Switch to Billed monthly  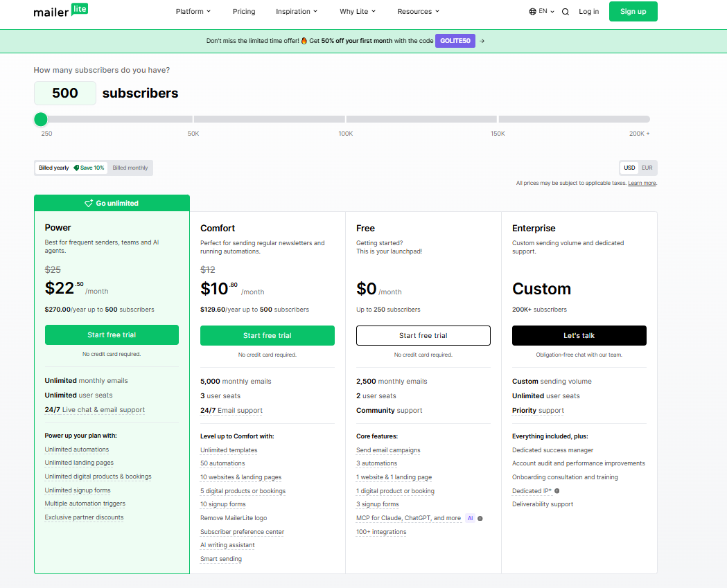click(130, 168)
